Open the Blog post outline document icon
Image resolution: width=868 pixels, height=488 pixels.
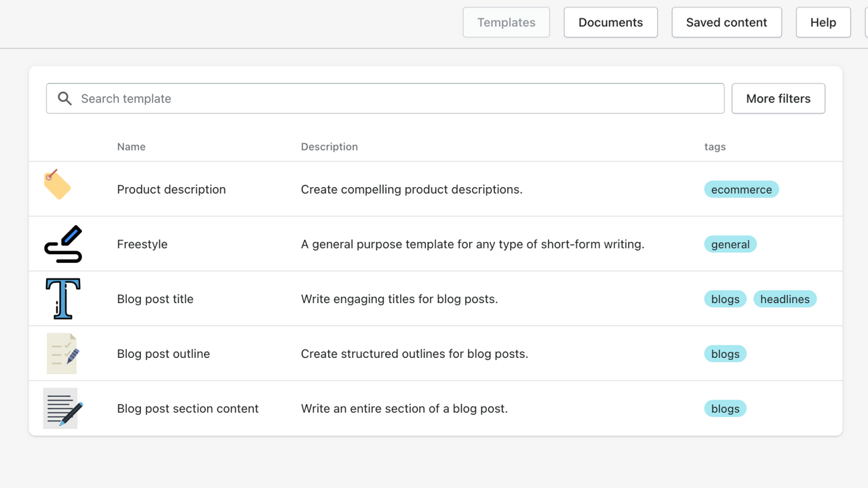[x=62, y=353]
